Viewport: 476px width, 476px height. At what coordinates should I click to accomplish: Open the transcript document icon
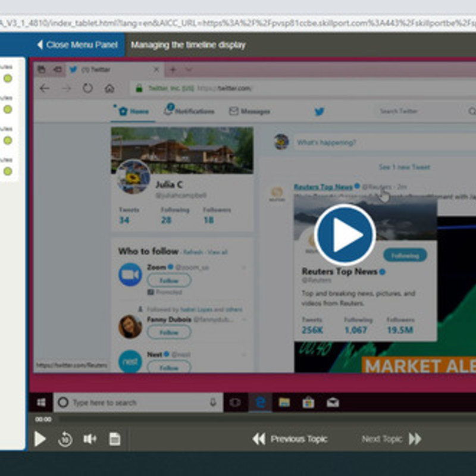(x=115, y=439)
